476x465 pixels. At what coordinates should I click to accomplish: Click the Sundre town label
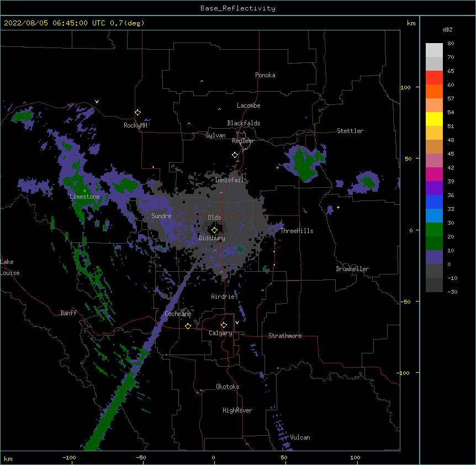click(x=161, y=216)
